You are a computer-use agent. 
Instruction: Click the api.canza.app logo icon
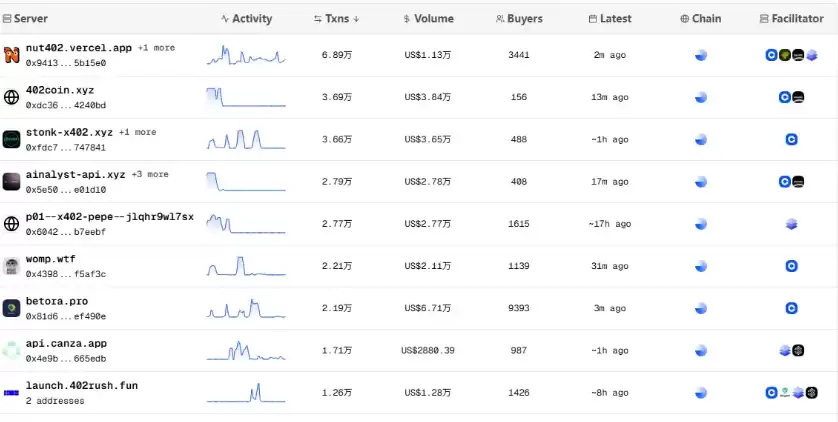pos(11,350)
